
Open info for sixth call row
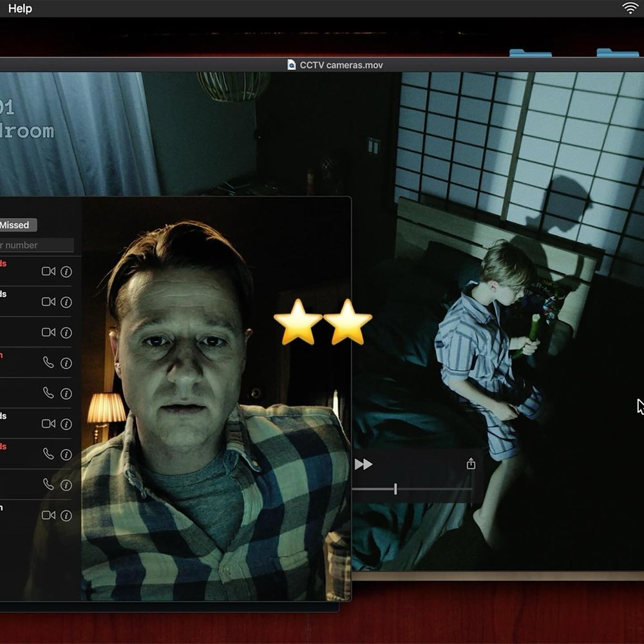(66, 424)
